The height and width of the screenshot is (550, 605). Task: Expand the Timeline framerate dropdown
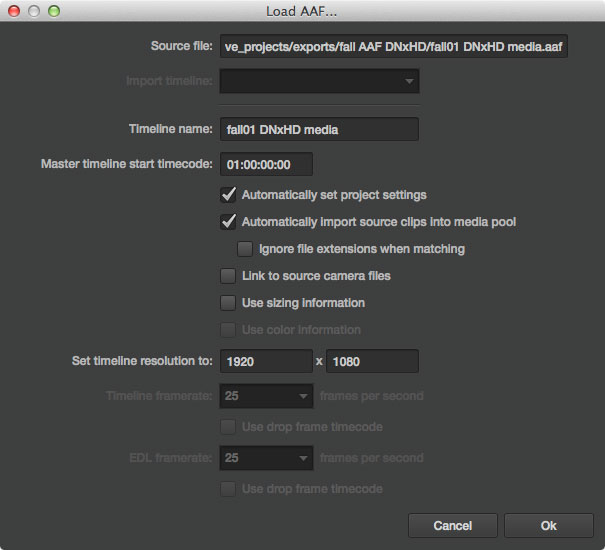(x=267, y=396)
